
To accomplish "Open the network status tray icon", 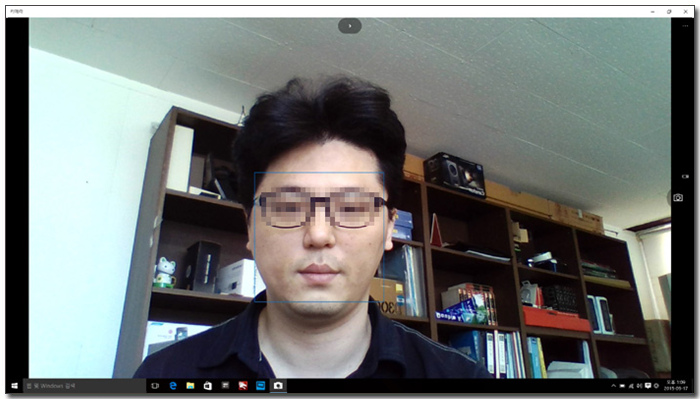I will point(631,386).
